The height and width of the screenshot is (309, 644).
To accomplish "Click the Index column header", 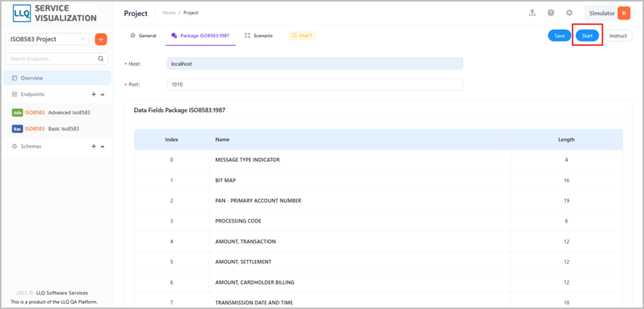I will tap(171, 140).
